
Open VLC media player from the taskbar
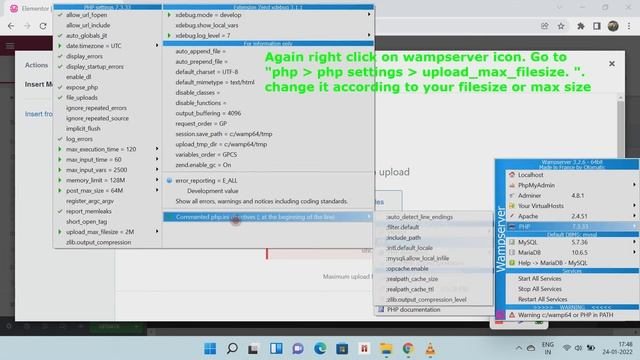(x=430, y=349)
